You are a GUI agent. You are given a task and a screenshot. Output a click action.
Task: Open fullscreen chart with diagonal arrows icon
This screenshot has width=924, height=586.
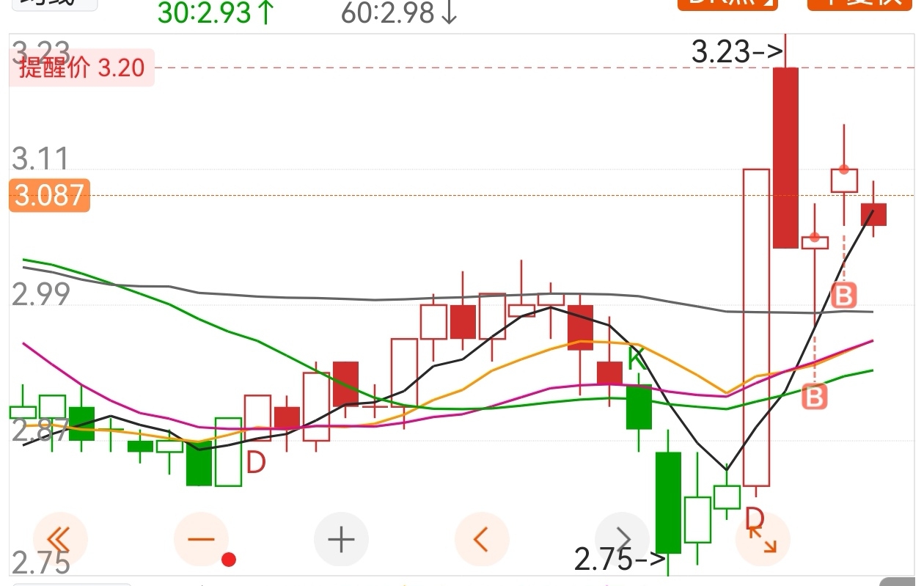pos(763,540)
